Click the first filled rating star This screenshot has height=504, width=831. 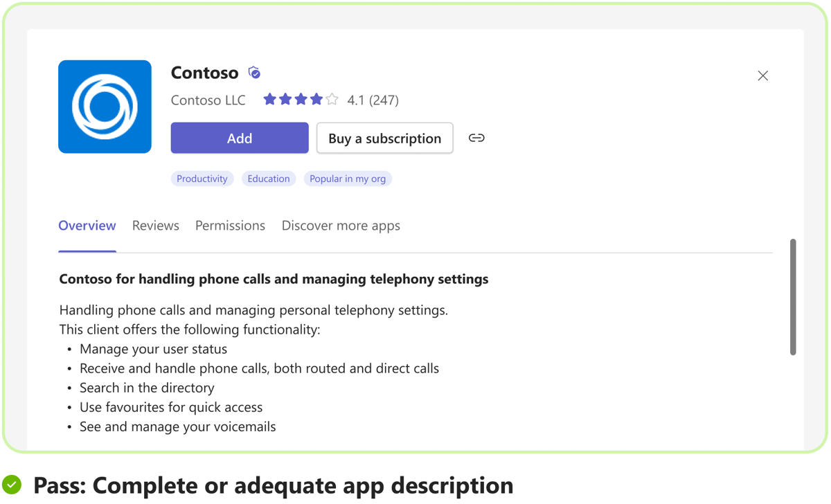[270, 100]
